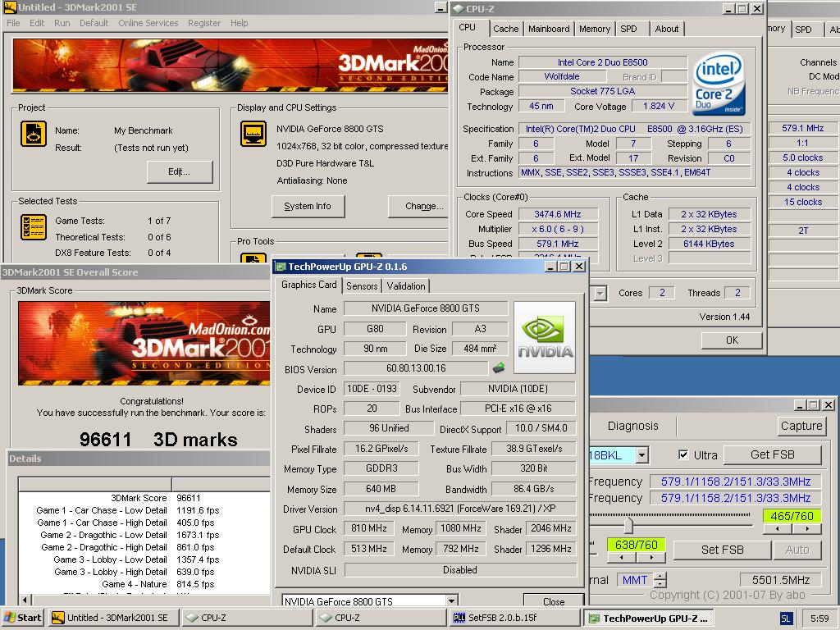
Task: Click the CPU-Z title bar icon
Action: (458, 8)
